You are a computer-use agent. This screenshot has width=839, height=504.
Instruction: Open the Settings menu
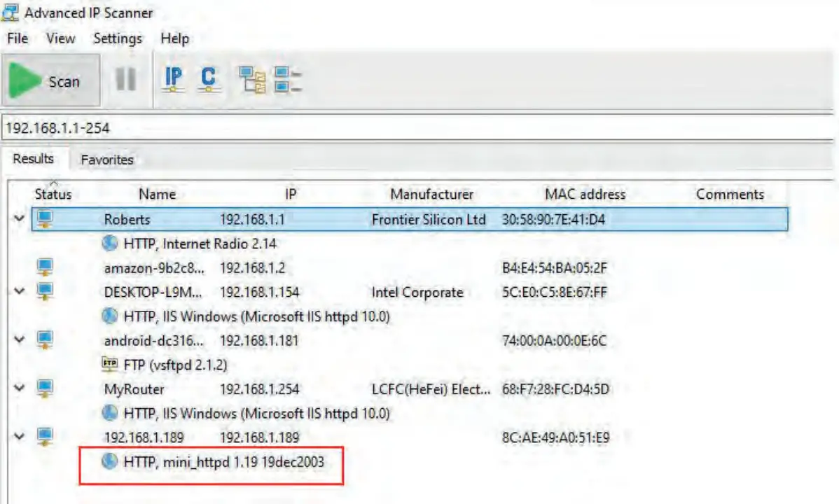[118, 38]
